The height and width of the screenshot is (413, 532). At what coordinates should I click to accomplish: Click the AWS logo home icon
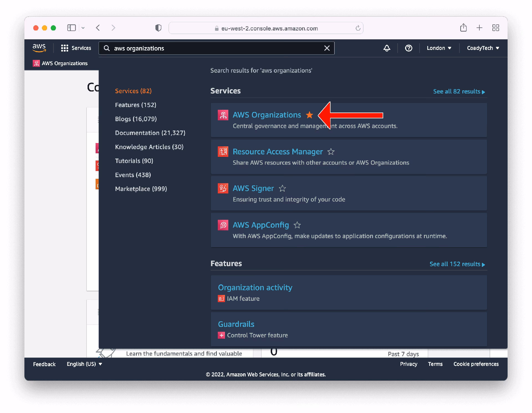pos(39,48)
